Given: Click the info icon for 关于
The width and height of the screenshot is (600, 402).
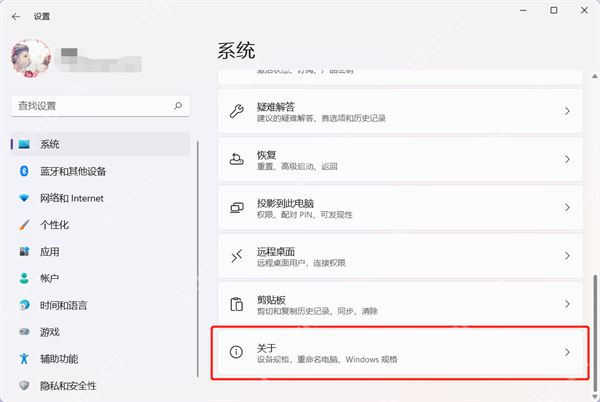Looking at the screenshot, I should coord(236,352).
